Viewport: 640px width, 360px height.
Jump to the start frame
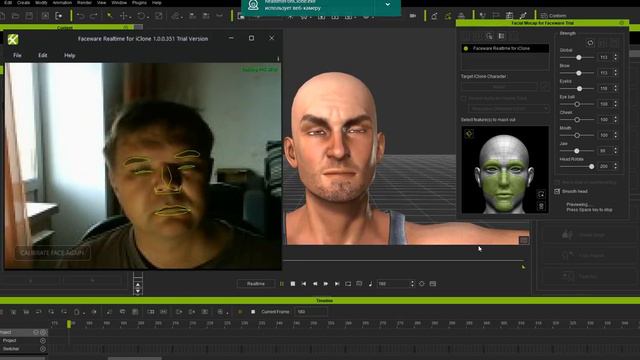pos(304,284)
